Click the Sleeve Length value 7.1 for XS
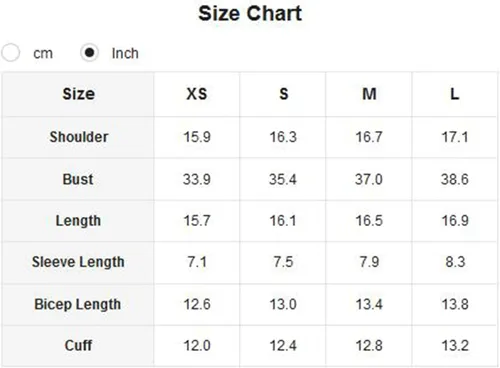500x368 pixels. click(197, 262)
